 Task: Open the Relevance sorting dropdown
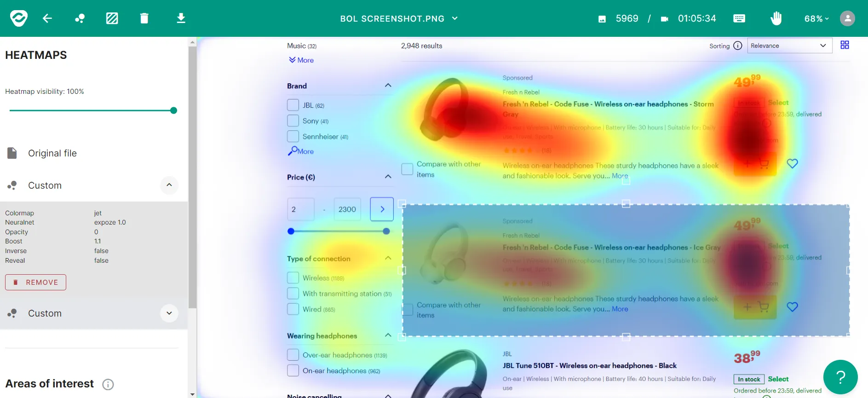click(x=789, y=46)
